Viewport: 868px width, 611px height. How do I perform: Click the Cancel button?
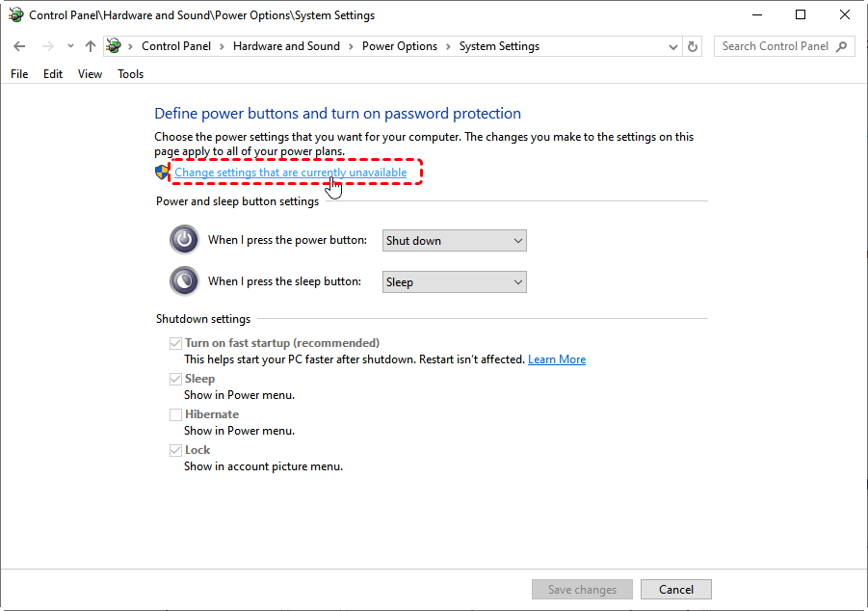click(676, 590)
